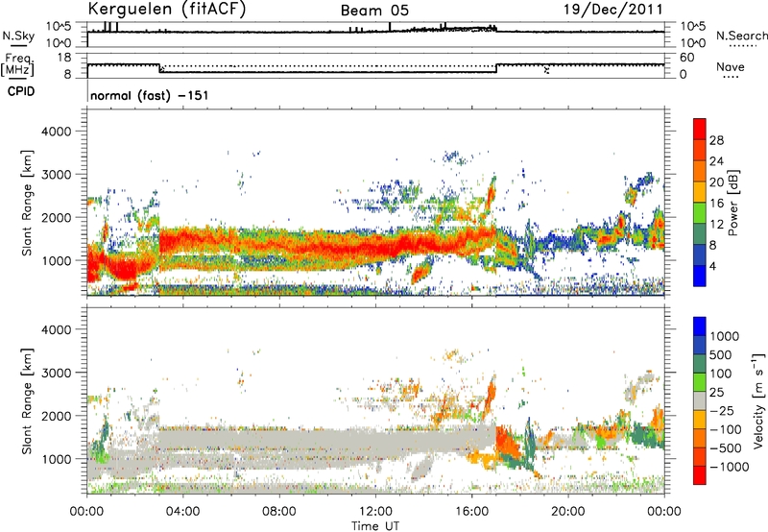Click the left '10^5' N.Sky tick
This screenshot has width=768, height=532.
point(59,27)
